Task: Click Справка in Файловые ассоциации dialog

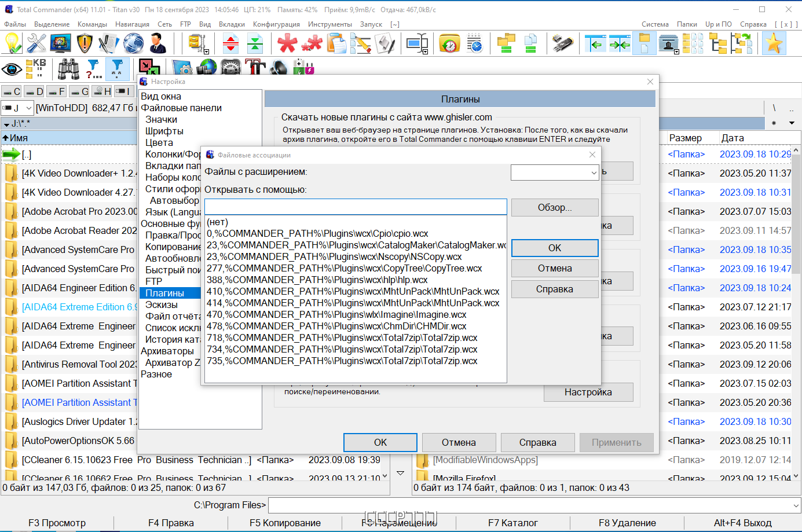Action: (x=555, y=289)
